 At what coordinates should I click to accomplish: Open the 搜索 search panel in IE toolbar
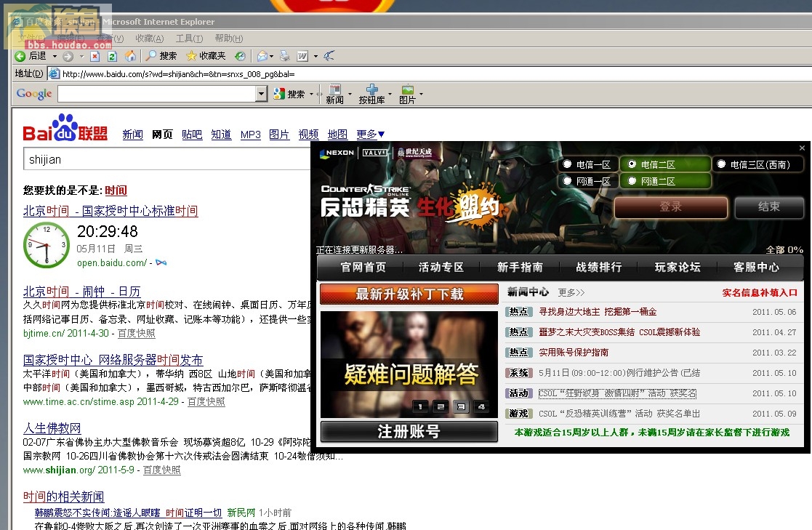[162, 56]
